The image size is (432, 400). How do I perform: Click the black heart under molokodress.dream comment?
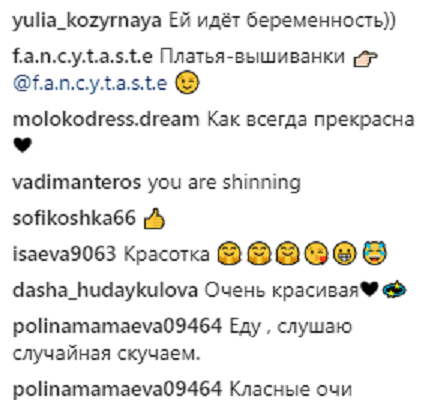pyautogui.click(x=23, y=145)
